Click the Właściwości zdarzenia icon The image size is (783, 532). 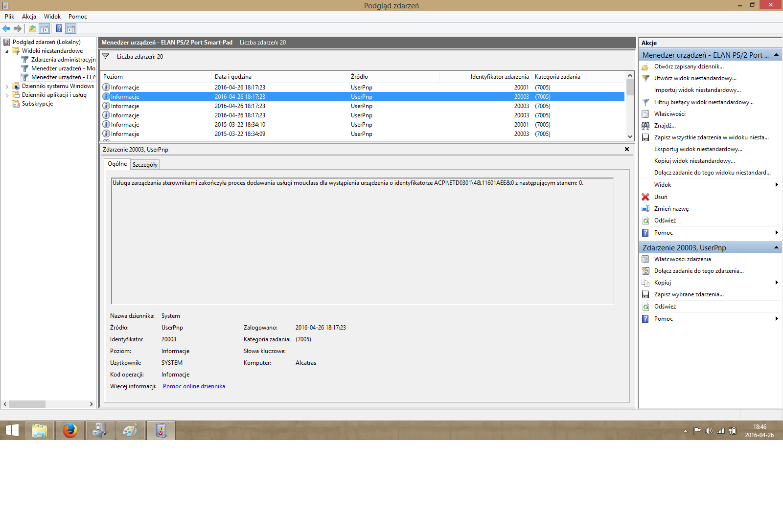[645, 259]
